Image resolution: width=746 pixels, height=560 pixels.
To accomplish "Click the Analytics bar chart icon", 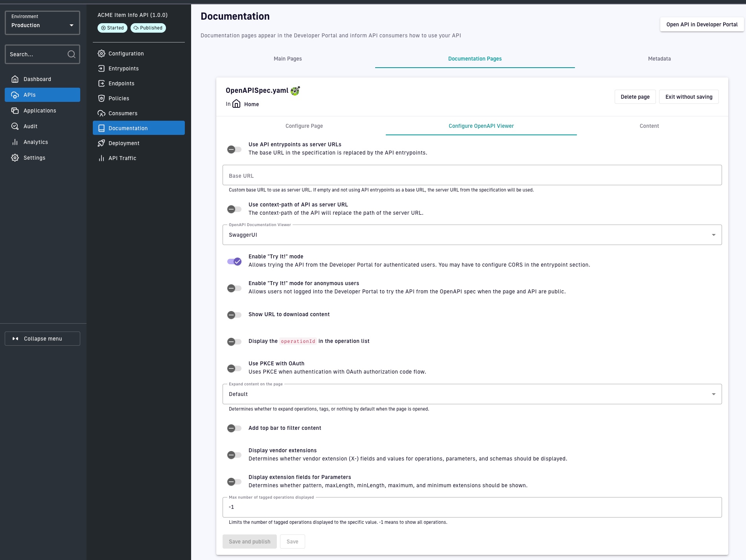I will pyautogui.click(x=15, y=142).
